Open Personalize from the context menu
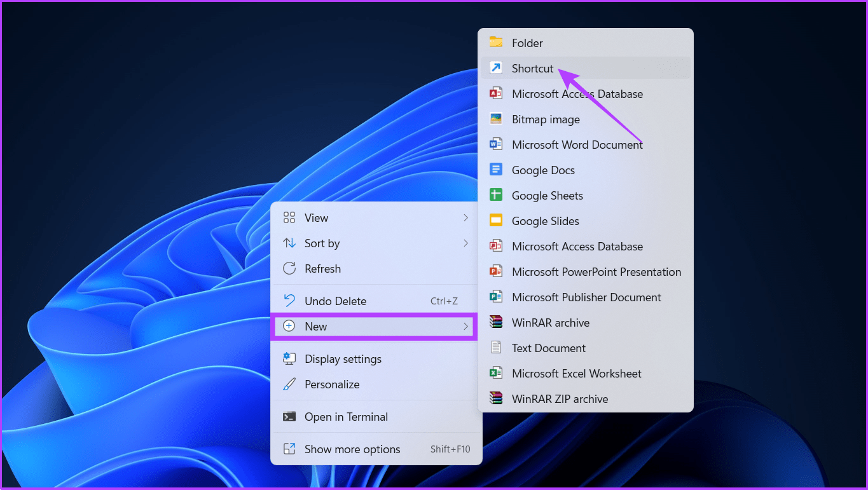 [332, 384]
